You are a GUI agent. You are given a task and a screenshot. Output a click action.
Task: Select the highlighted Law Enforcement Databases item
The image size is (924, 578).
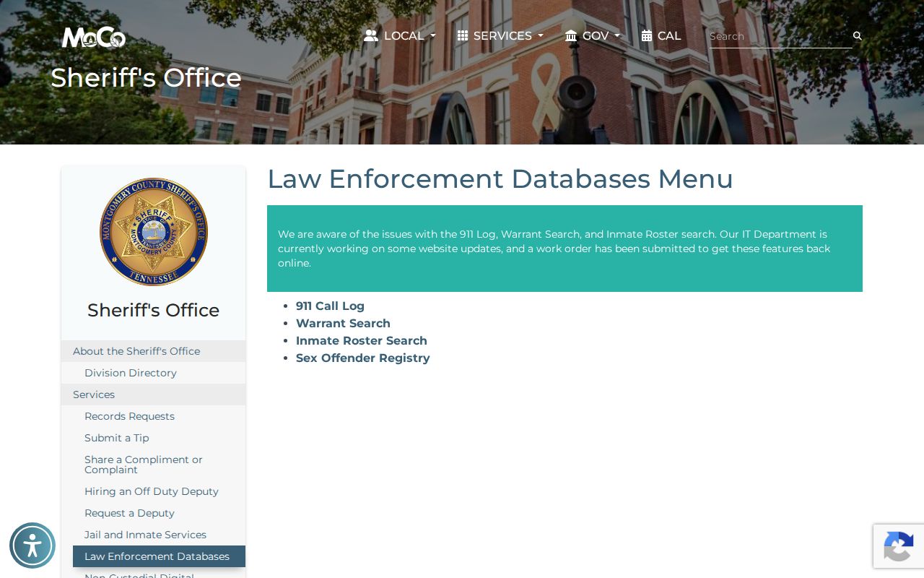[x=159, y=556]
